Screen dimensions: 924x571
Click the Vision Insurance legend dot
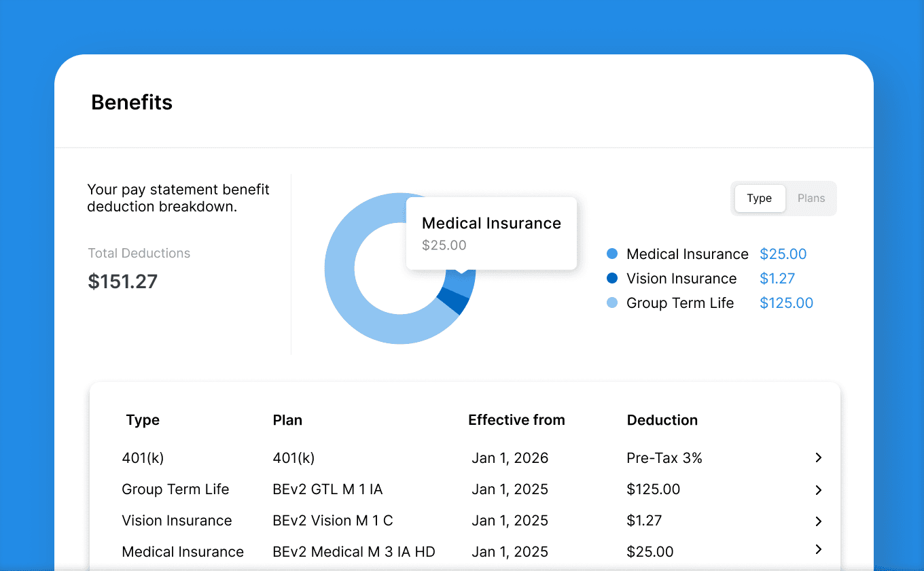coord(612,278)
